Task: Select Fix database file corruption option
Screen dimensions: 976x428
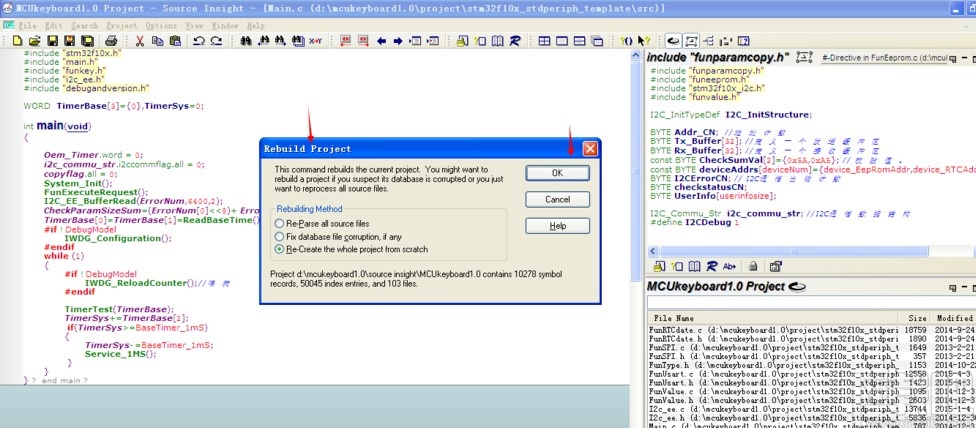Action: point(339,236)
